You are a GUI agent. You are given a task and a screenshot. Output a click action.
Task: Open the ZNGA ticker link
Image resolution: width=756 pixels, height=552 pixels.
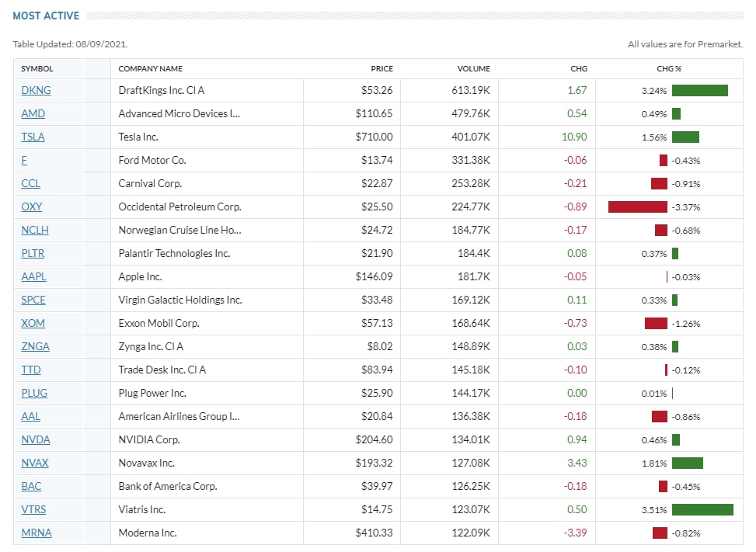coord(35,347)
